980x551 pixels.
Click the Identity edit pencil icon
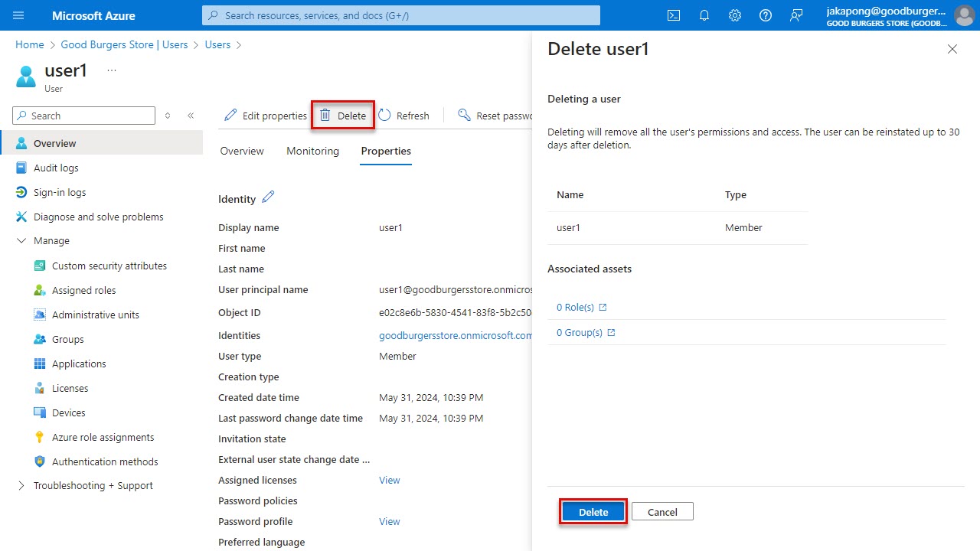(x=267, y=197)
